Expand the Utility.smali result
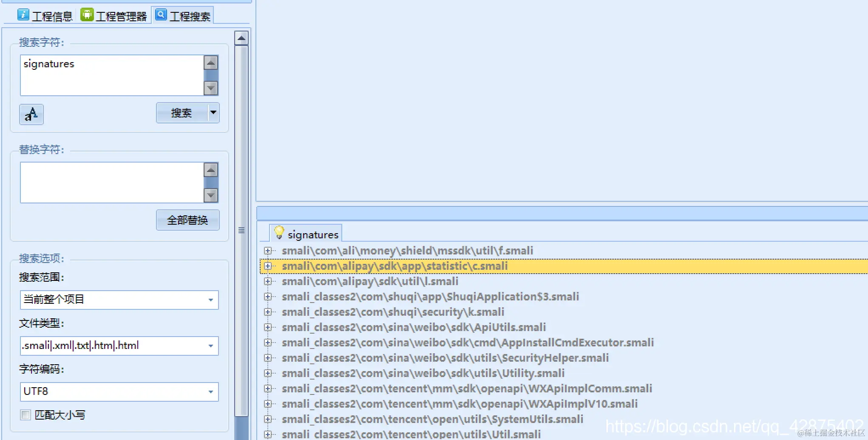The height and width of the screenshot is (440, 868). (268, 373)
